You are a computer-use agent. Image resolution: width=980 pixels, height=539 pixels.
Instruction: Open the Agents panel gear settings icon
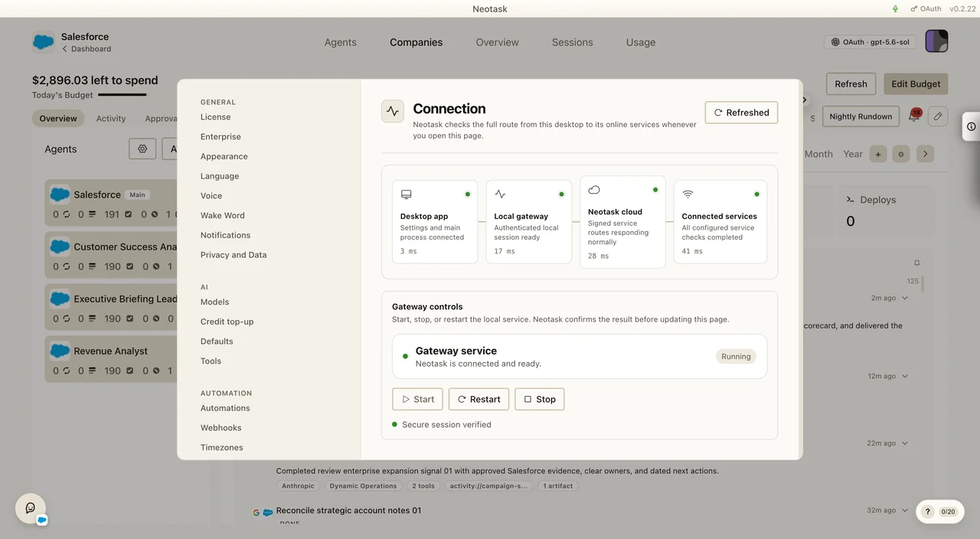point(142,149)
